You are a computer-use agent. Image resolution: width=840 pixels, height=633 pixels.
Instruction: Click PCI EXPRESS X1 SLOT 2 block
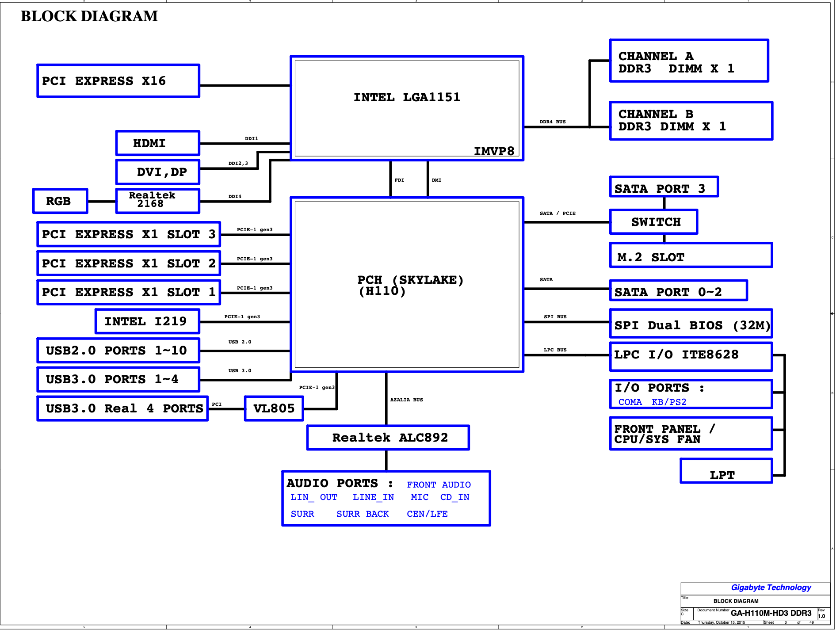click(x=129, y=263)
